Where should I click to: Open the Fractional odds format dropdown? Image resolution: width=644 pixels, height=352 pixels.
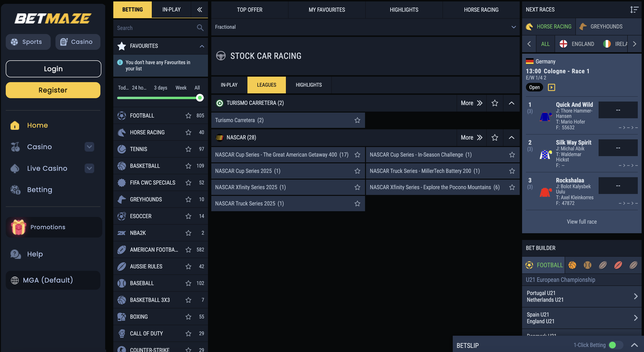(513, 27)
